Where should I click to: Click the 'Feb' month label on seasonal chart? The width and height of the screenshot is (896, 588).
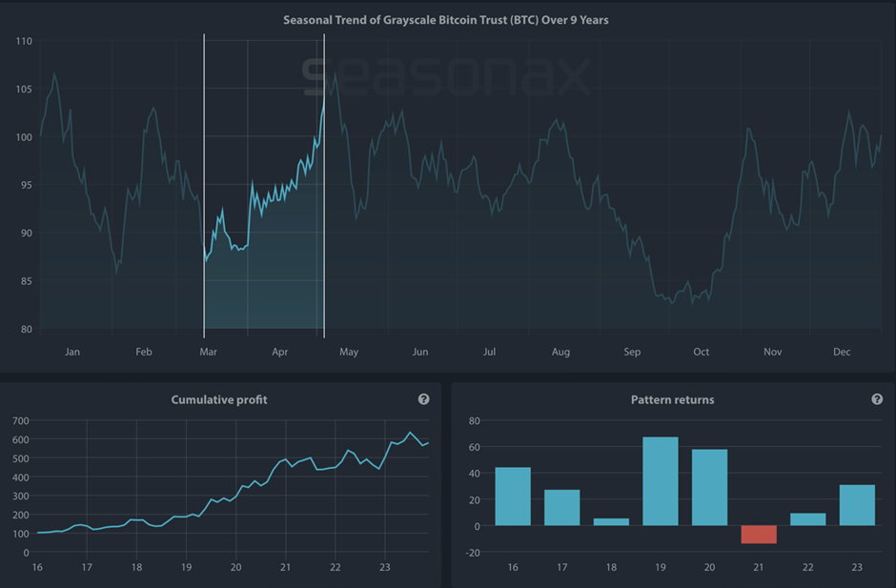(x=143, y=352)
